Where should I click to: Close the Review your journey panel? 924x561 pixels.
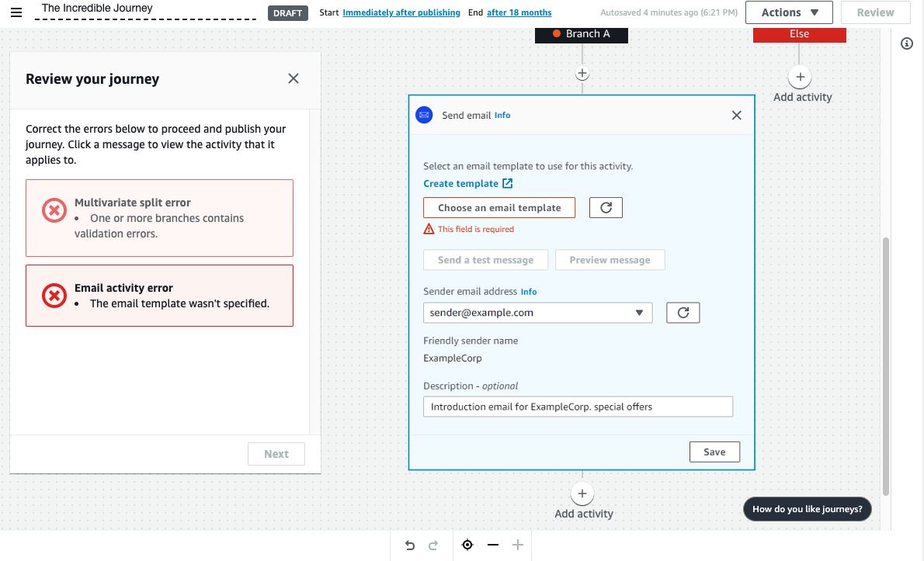coord(294,78)
